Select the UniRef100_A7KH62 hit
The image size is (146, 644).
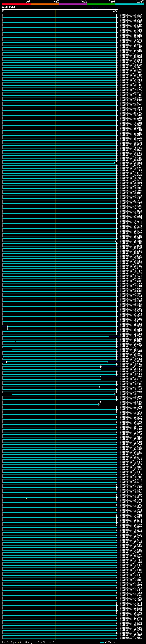tap(131, 366)
